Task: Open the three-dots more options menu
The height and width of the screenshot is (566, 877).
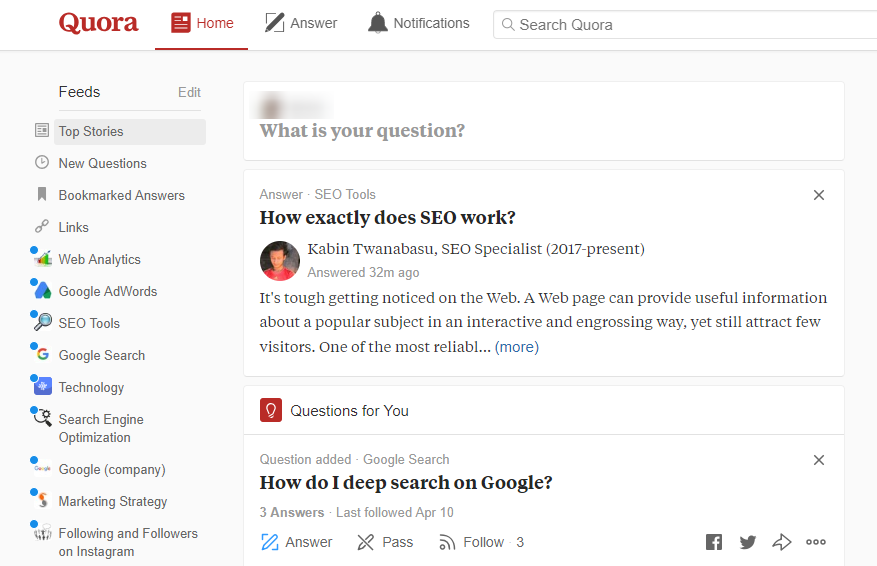Action: click(x=816, y=542)
